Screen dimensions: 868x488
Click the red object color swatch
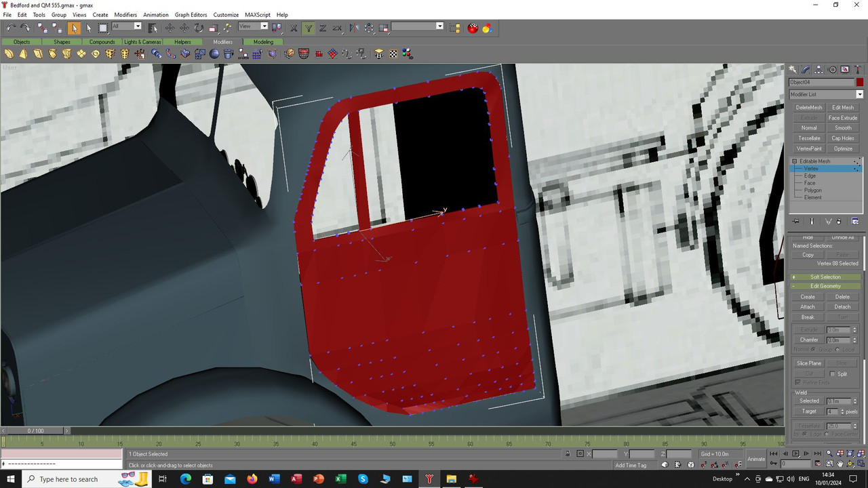tap(860, 82)
